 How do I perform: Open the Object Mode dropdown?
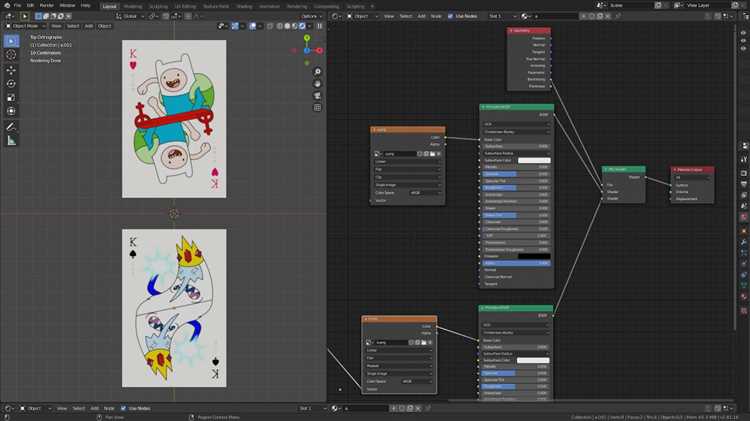25,26
